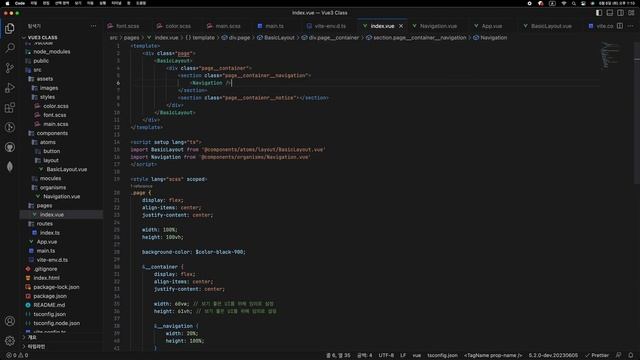Open index.html in the file explorer
Viewport: 640px width, 360px height.
(46, 278)
